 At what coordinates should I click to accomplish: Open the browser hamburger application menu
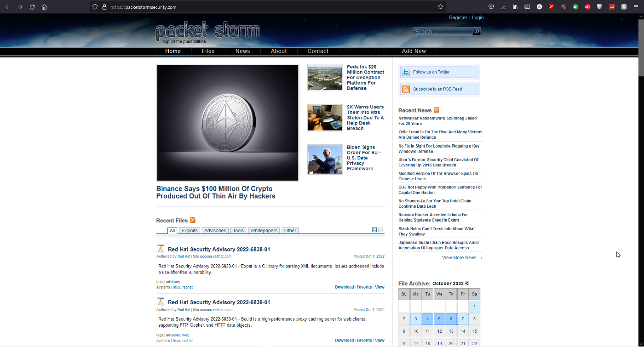coord(636,7)
